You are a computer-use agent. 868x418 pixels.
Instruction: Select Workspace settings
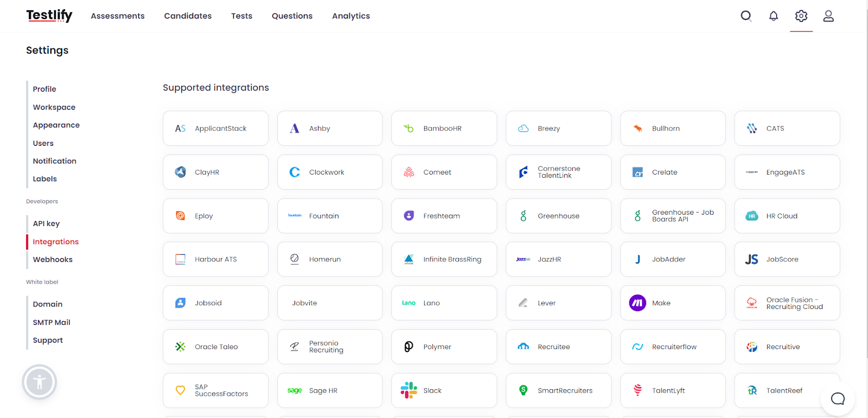tap(54, 107)
